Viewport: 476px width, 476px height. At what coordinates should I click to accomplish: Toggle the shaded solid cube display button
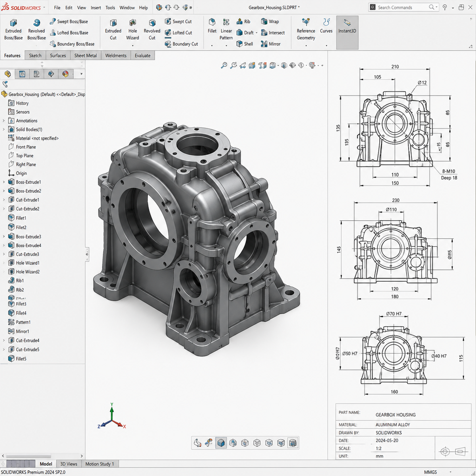tap(221, 443)
